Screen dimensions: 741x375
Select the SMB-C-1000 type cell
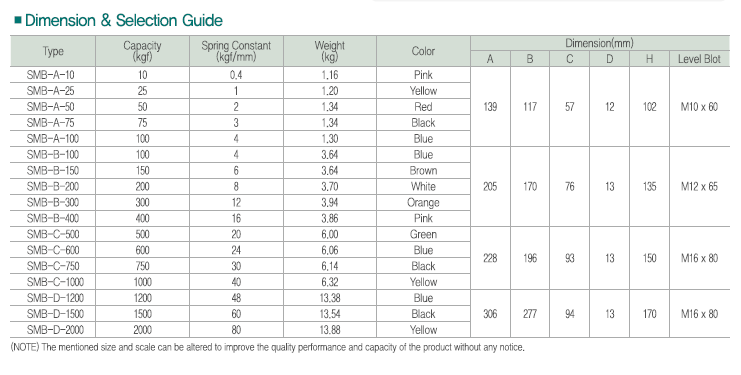point(53,282)
